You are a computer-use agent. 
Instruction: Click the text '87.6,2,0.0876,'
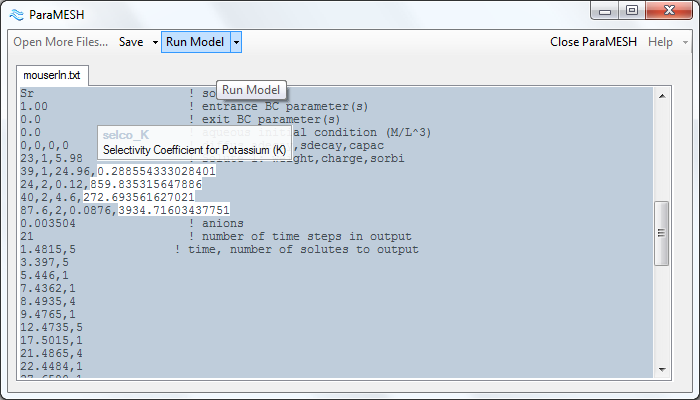coord(69,210)
